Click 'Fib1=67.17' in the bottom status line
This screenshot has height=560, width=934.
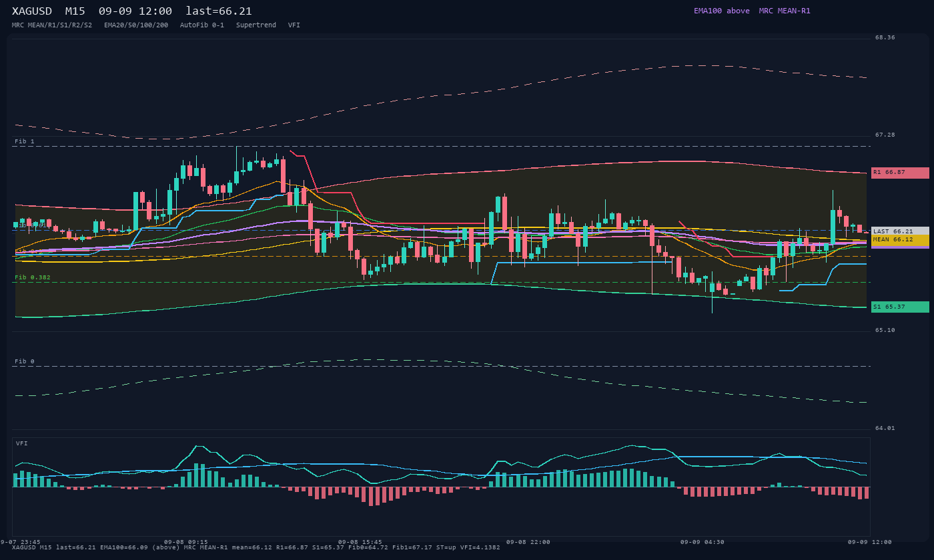click(x=412, y=548)
